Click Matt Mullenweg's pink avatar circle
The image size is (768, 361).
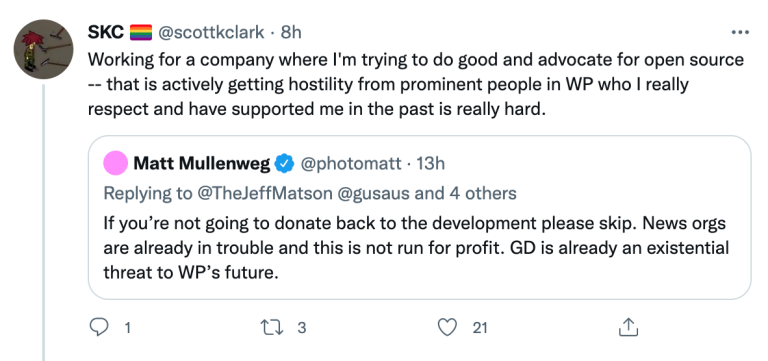116,163
